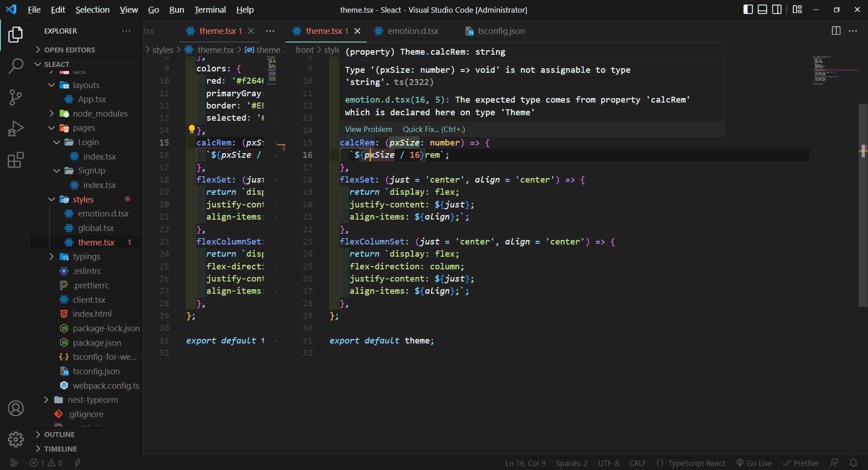
Task: Expand the typings folder
Action: (x=86, y=256)
